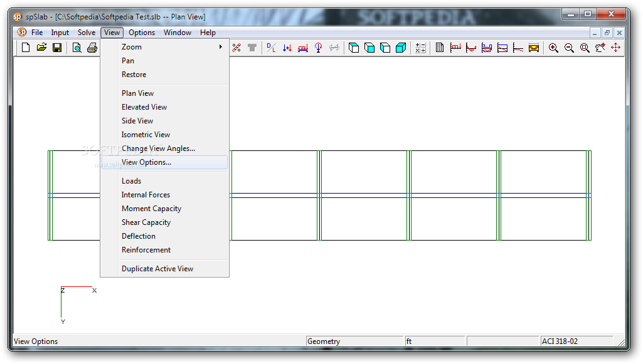Choose Restore from View menu
643x364 pixels.
pyautogui.click(x=164, y=75)
